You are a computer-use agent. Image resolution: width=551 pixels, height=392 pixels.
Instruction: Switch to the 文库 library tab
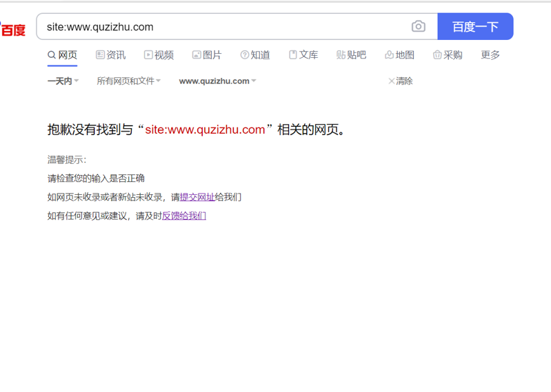coord(303,55)
